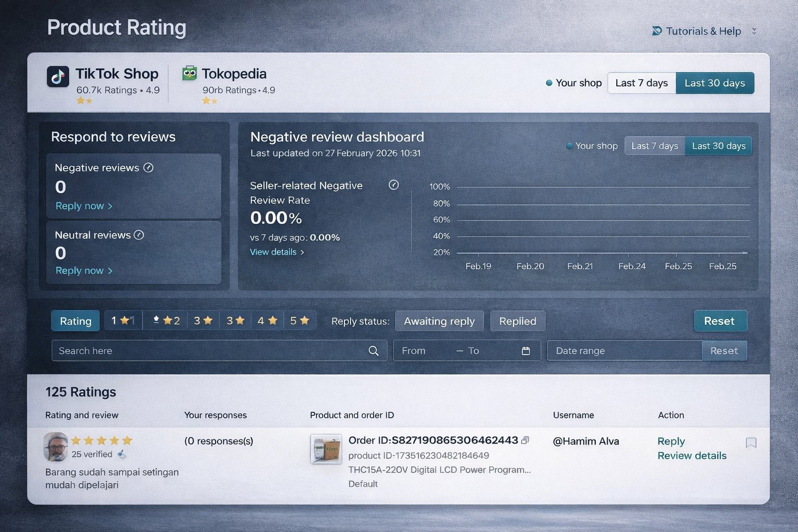Screen dimensions: 798x532
Task: Click the search magnifier icon
Action: coord(373,351)
